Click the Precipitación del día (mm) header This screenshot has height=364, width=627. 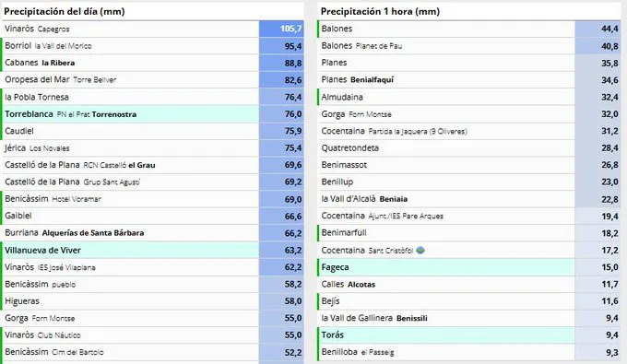point(65,11)
